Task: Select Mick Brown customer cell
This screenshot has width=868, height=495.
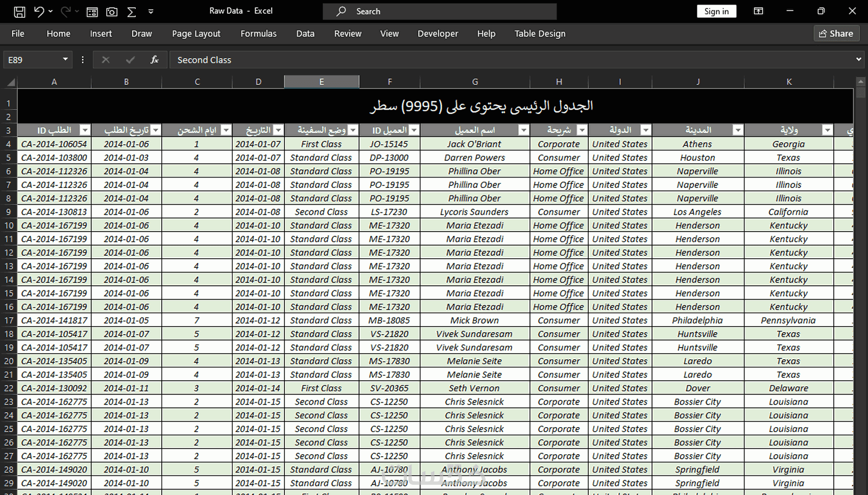Action: (x=474, y=320)
